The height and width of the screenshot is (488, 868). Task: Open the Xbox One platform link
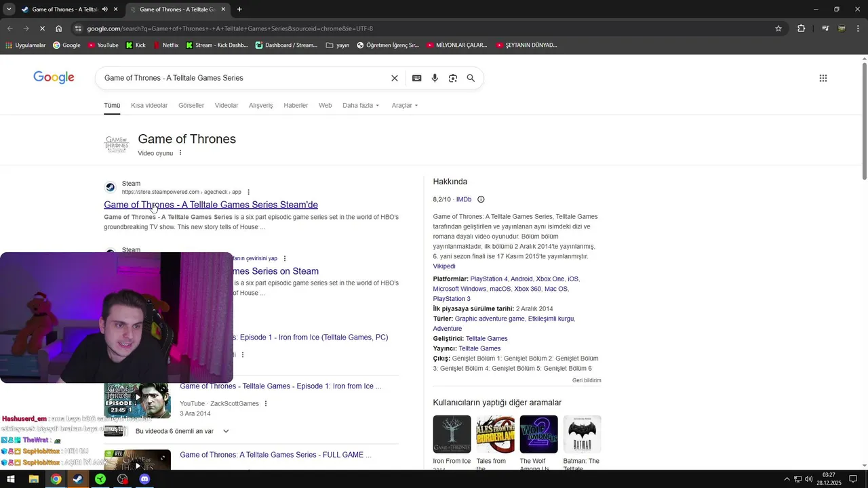point(550,279)
